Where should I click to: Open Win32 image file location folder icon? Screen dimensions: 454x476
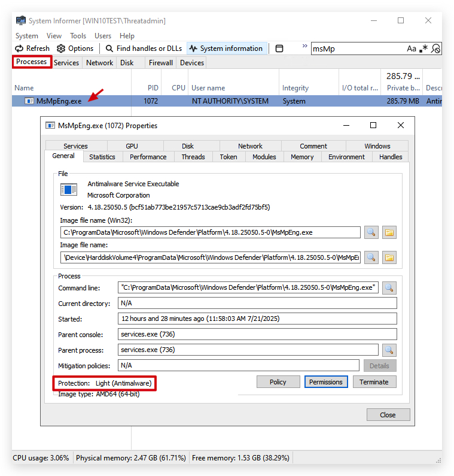coord(389,232)
